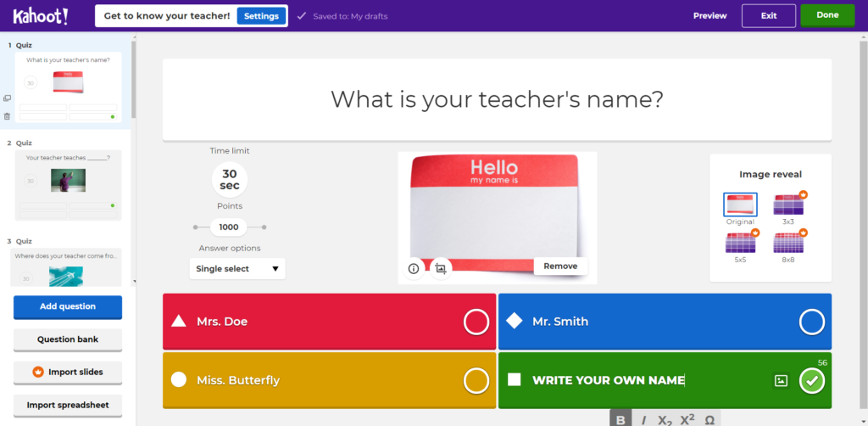Click the delete question trash icon
The width and height of the screenshot is (868, 426).
point(7,116)
